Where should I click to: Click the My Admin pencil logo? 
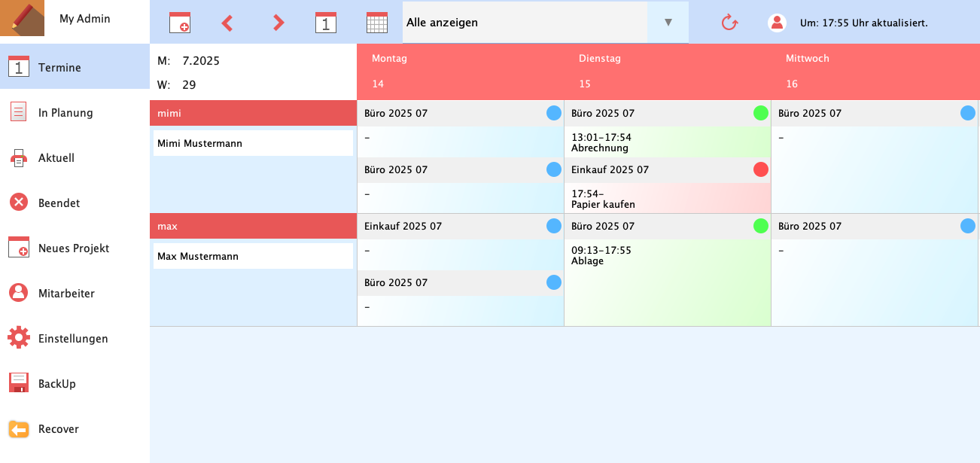click(x=23, y=19)
